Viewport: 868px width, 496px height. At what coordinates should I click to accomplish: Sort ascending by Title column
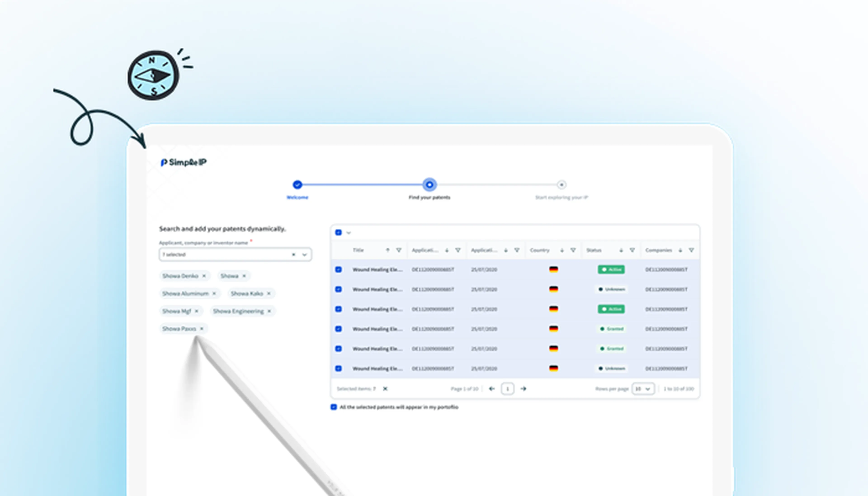387,250
